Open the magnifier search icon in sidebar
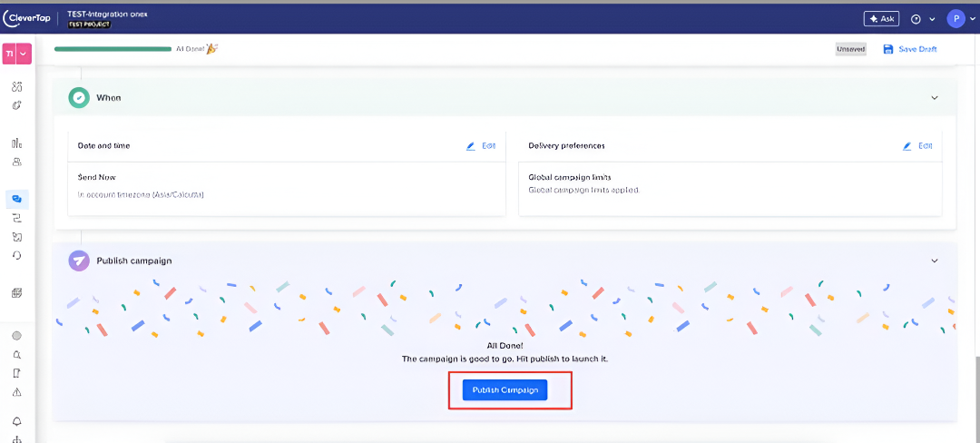Screen dimensions: 980x443 [17, 354]
